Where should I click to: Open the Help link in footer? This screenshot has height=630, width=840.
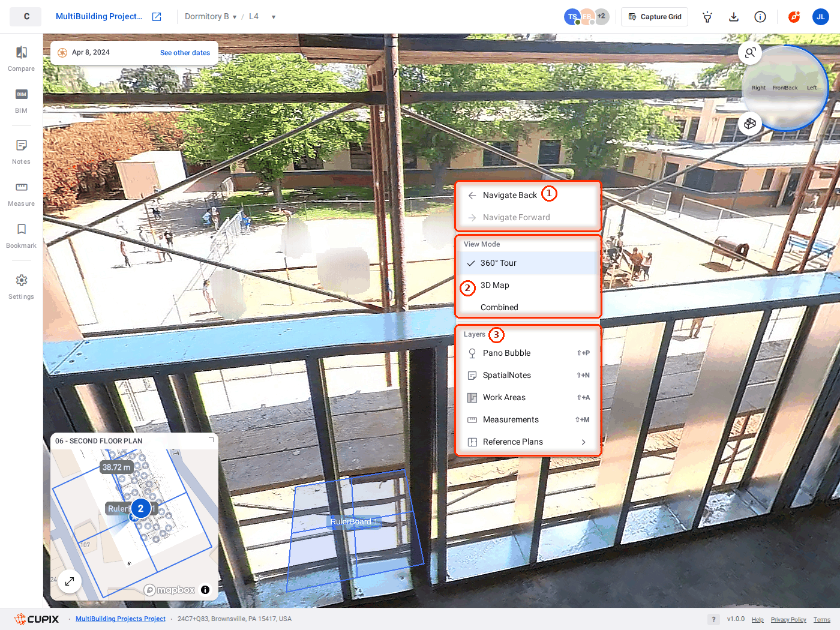coord(758,620)
